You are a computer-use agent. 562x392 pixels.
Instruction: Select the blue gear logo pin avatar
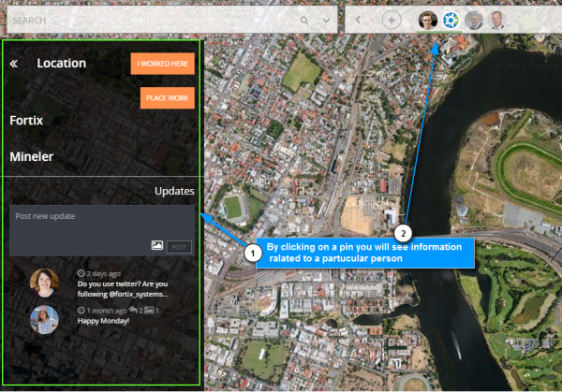coord(451,20)
